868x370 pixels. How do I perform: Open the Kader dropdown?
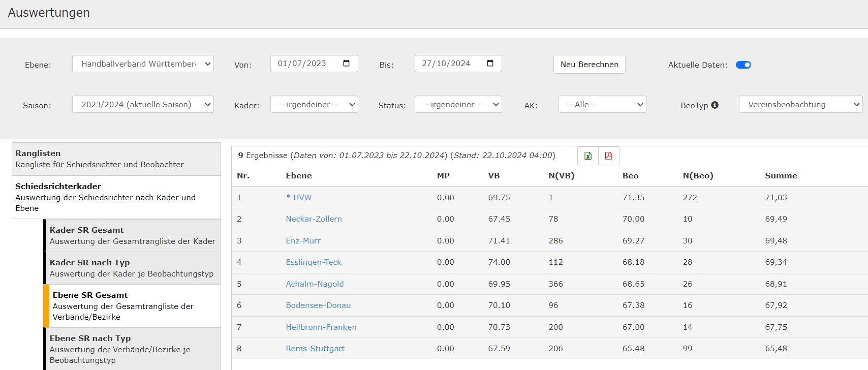(314, 105)
